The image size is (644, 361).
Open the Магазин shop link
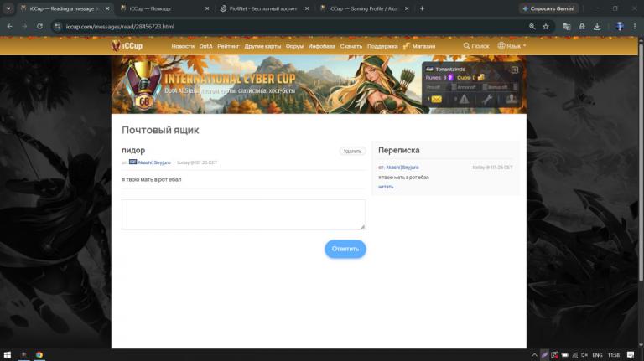pos(419,46)
